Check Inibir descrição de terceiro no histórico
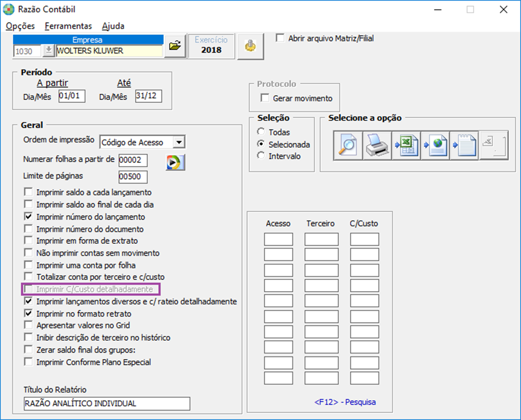 coord(29,337)
